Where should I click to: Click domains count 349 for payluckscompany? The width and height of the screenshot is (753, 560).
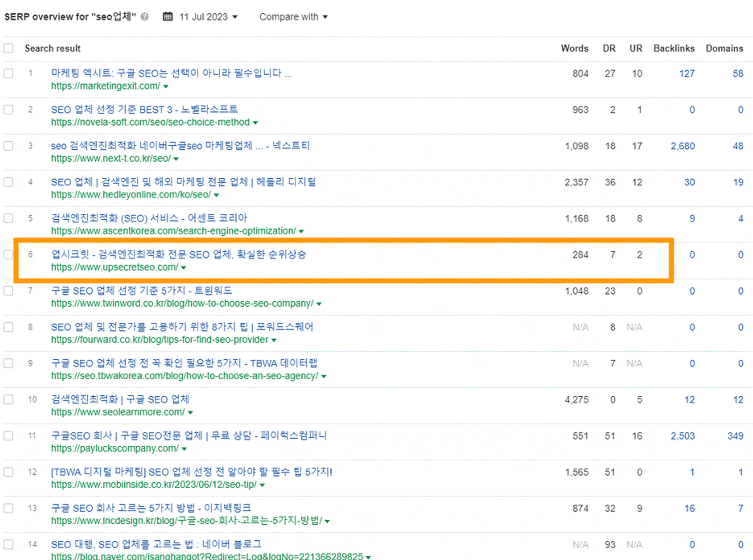[735, 436]
